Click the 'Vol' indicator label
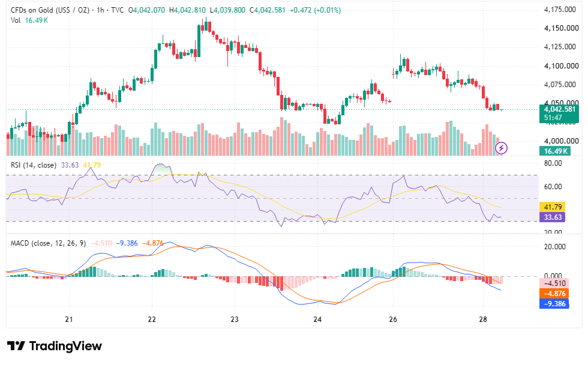Image resolution: width=588 pixels, height=379 pixels. click(x=16, y=20)
